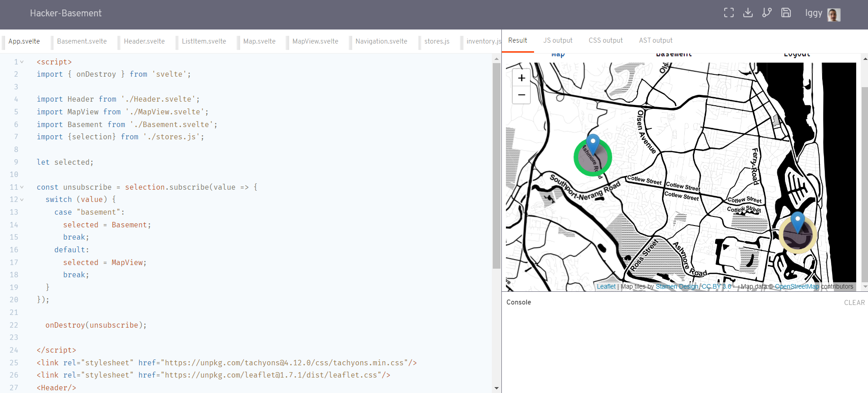This screenshot has width=868, height=393.
Task: Switch to the stores.js tab
Action: pos(437,41)
